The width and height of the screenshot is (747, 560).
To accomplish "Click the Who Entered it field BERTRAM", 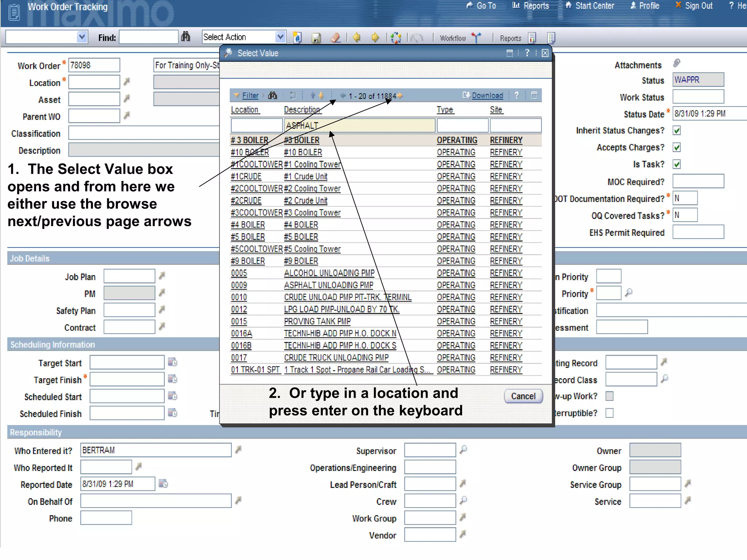I will tap(156, 450).
